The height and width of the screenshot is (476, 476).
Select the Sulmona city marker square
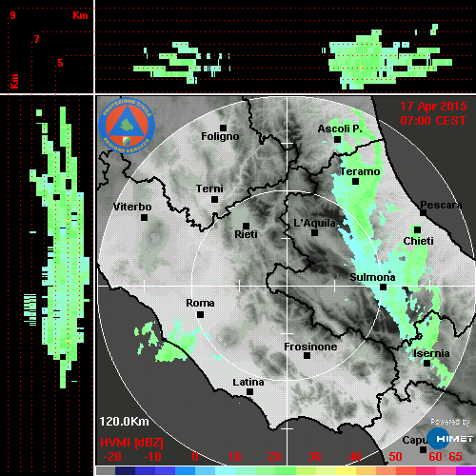coord(383,288)
